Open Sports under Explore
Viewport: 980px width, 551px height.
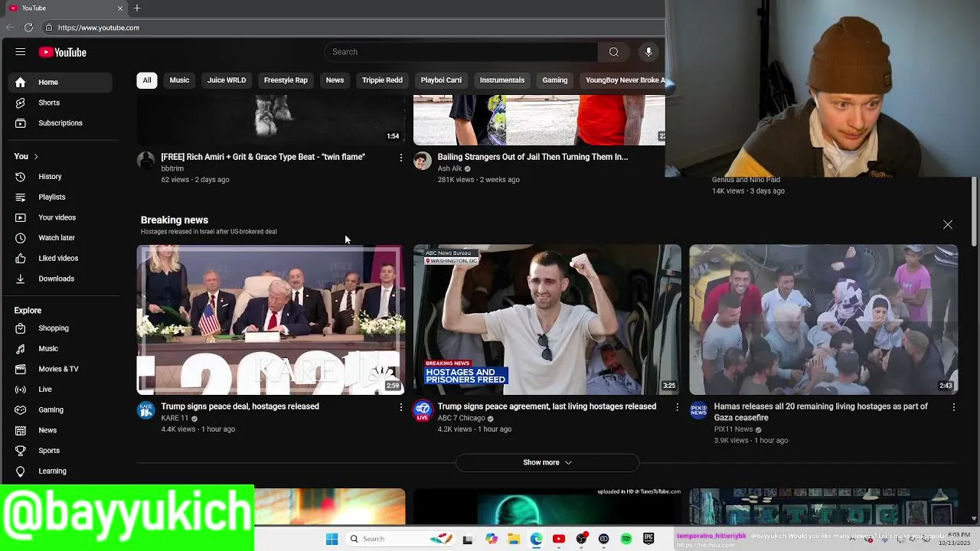(62, 451)
